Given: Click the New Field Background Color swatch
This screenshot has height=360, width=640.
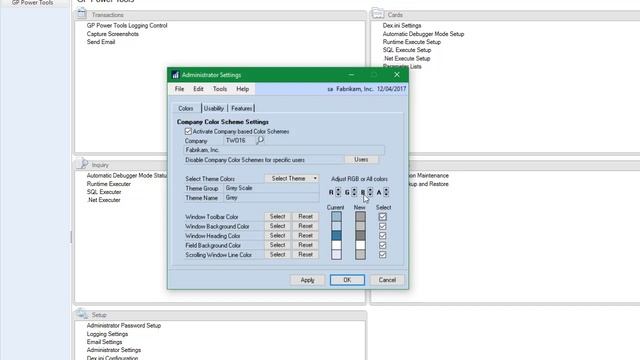Looking at the screenshot, I should 360,245.
